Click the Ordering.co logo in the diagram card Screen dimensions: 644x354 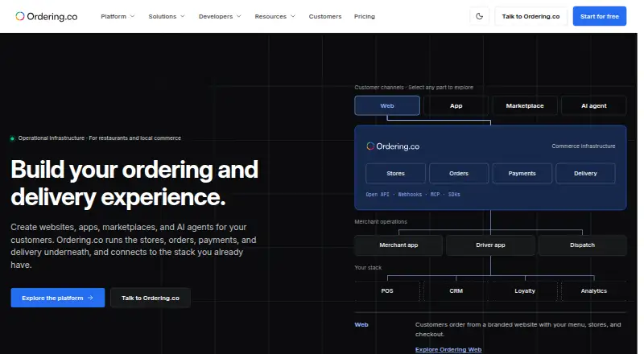coord(393,146)
